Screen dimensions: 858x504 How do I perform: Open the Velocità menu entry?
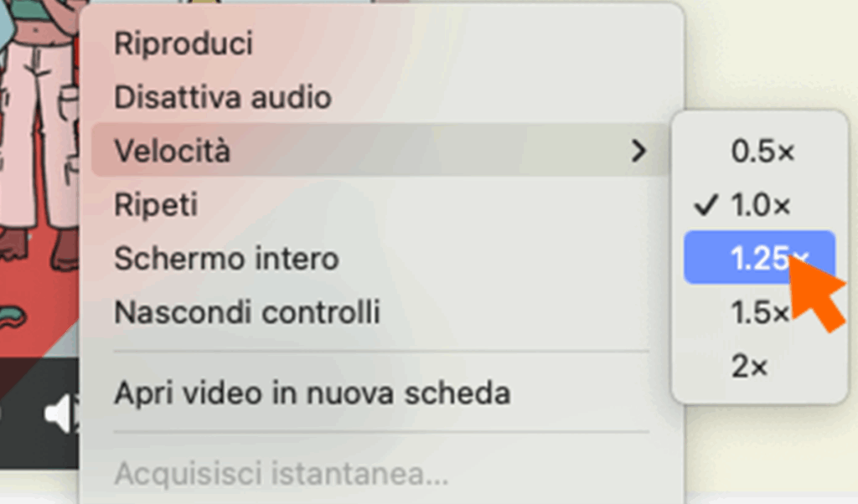[x=173, y=152]
